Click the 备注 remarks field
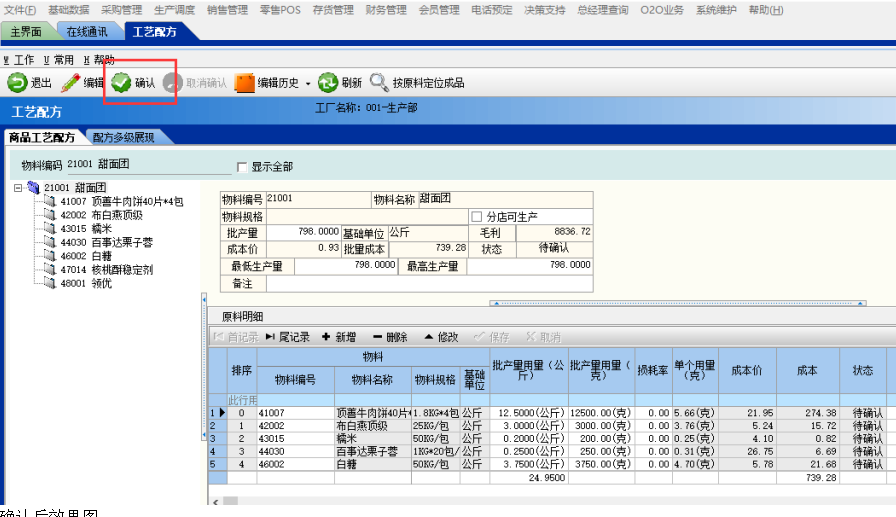The width and height of the screenshot is (896, 517). pyautogui.click(x=429, y=283)
